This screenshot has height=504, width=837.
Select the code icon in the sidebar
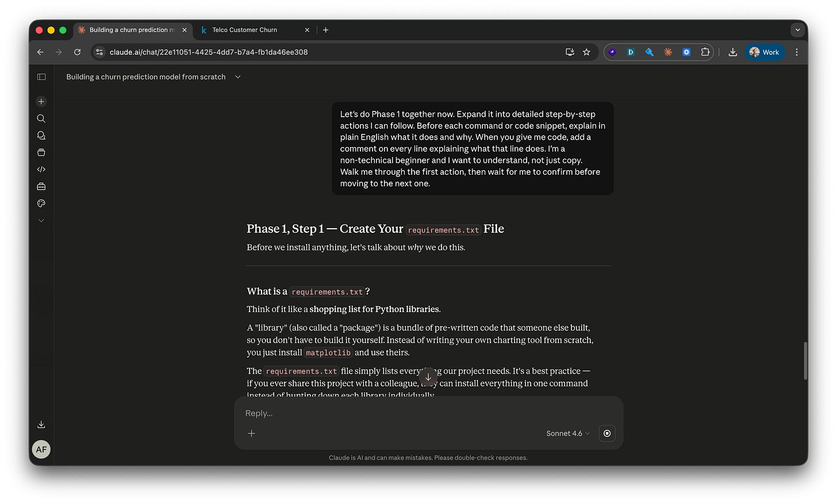[x=41, y=169]
